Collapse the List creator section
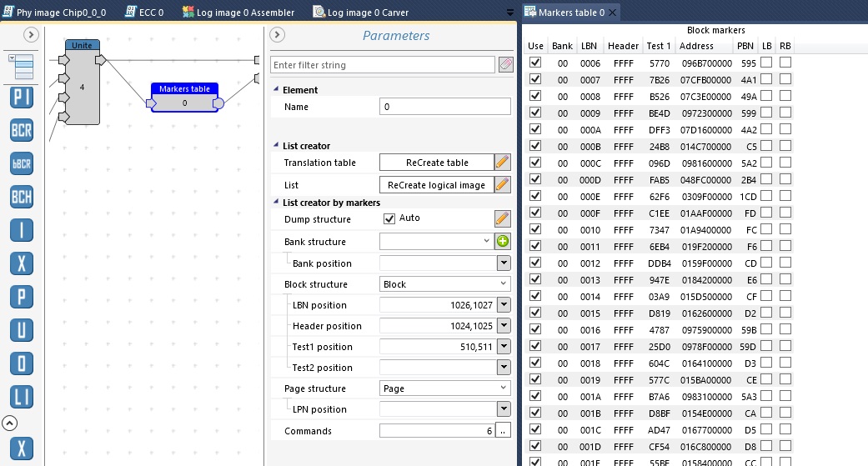The width and height of the screenshot is (868, 466). (x=276, y=145)
